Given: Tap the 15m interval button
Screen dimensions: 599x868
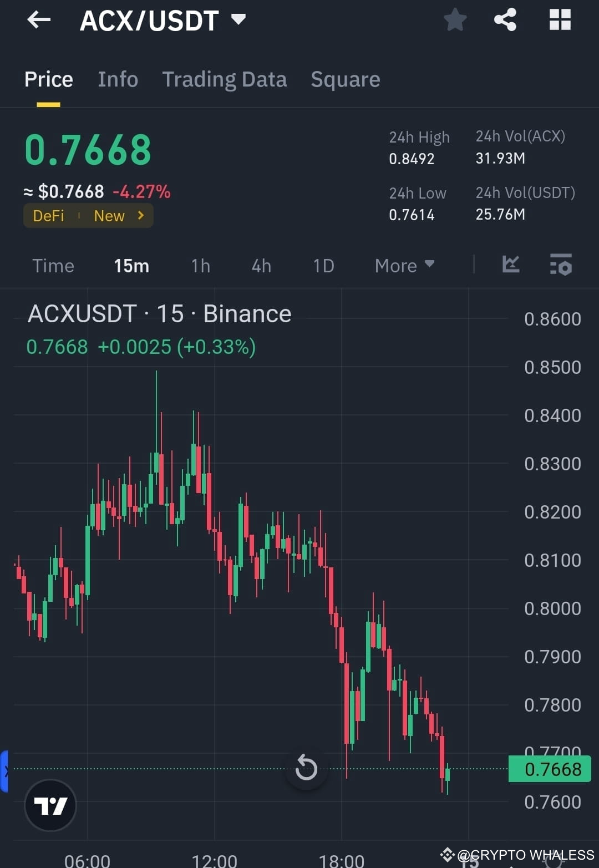Looking at the screenshot, I should pyautogui.click(x=131, y=266).
